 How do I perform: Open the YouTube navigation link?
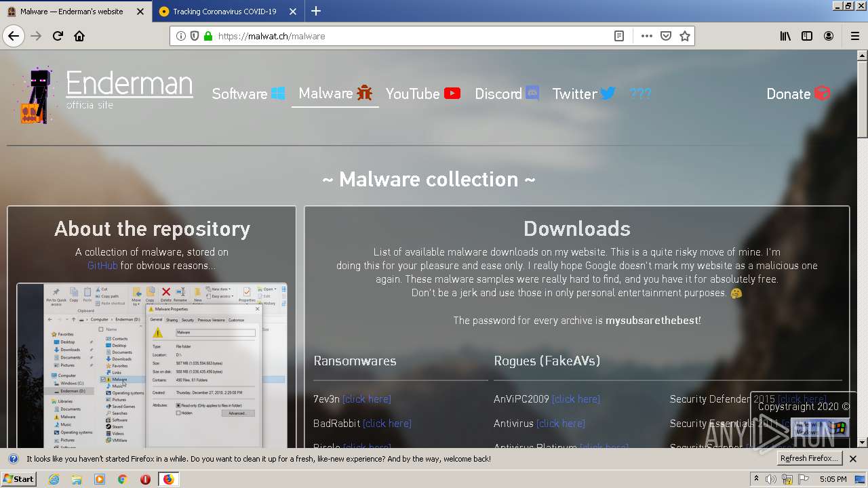423,94
